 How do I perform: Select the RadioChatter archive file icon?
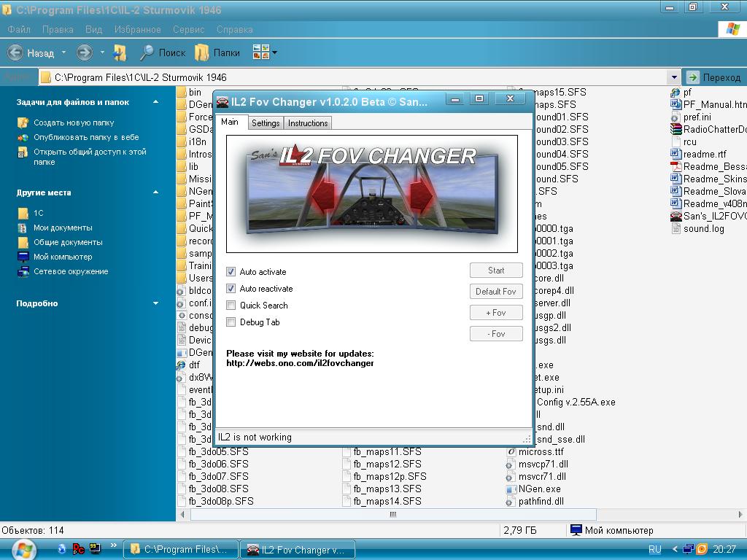[676, 129]
